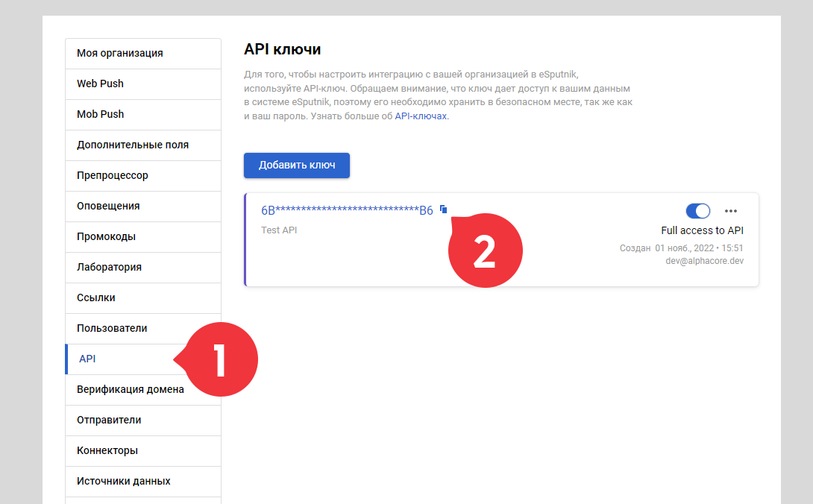Open Дополнительные поля section
Viewport: 813px width, 504px height.
pos(143,145)
